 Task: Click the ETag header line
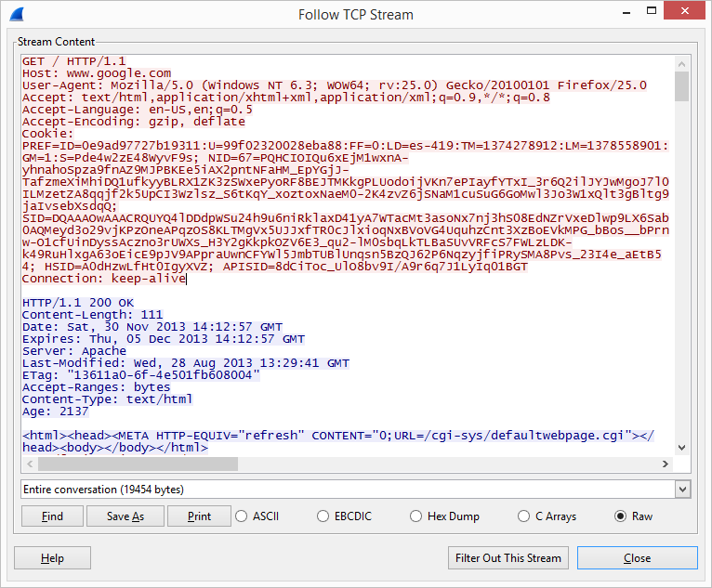coord(141,375)
